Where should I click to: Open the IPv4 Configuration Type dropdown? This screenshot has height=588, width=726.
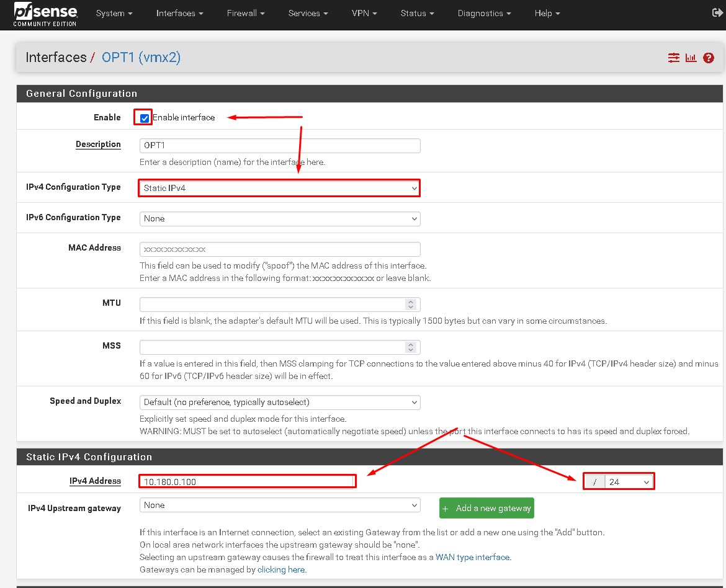point(279,188)
